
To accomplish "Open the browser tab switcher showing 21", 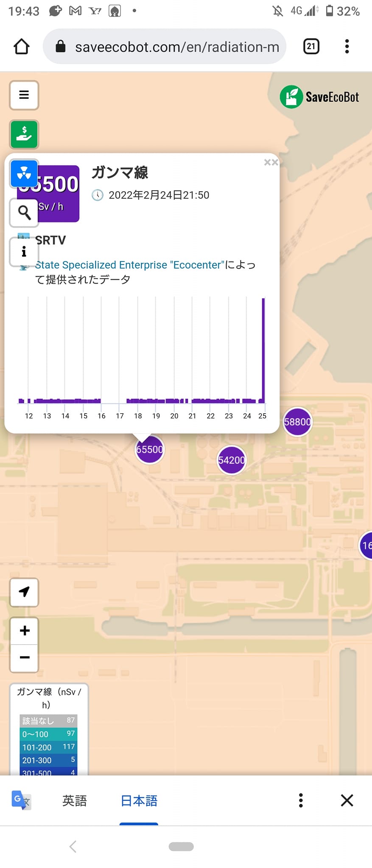I will click(311, 46).
